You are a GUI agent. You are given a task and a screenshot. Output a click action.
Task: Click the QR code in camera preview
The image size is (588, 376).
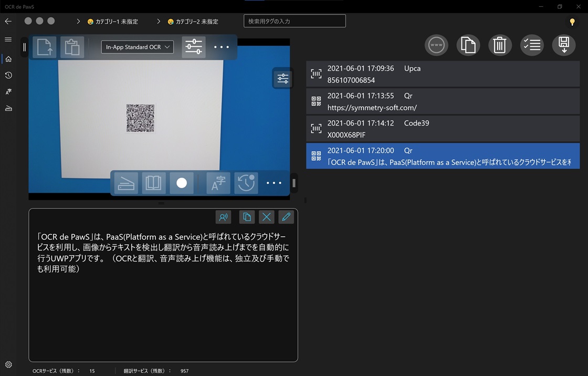(x=140, y=118)
